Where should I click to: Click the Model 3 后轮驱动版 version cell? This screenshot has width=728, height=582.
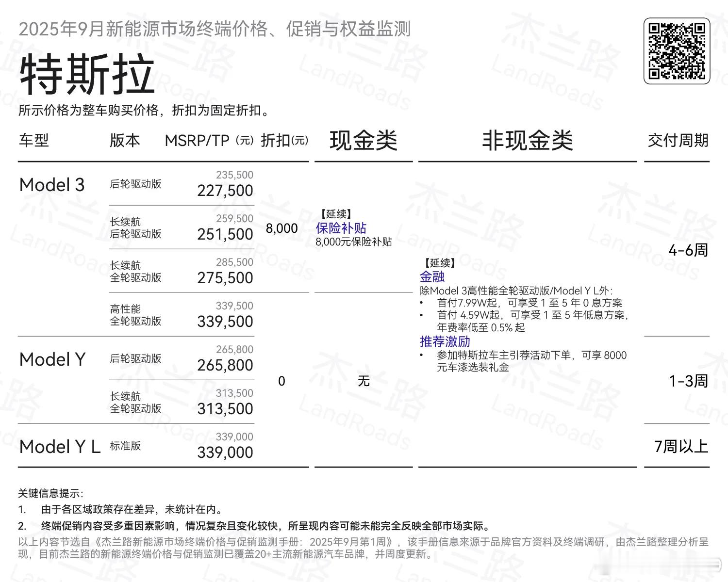click(x=135, y=184)
